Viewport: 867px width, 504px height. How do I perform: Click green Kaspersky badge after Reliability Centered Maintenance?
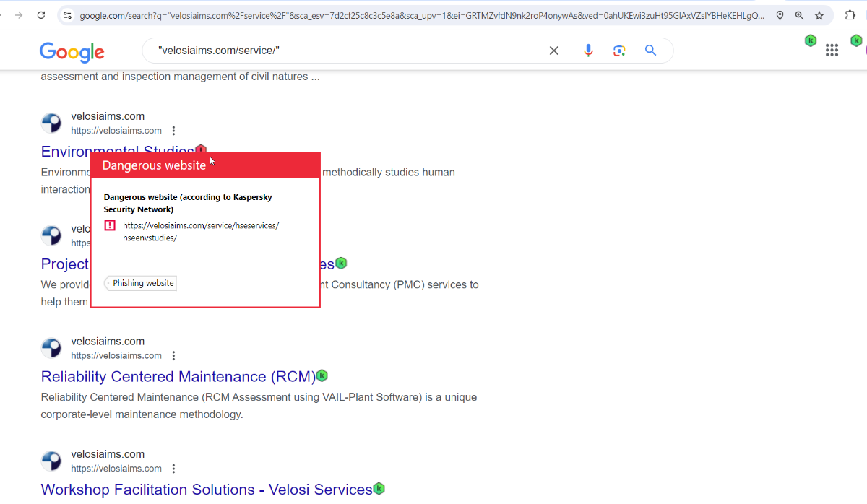click(x=322, y=375)
